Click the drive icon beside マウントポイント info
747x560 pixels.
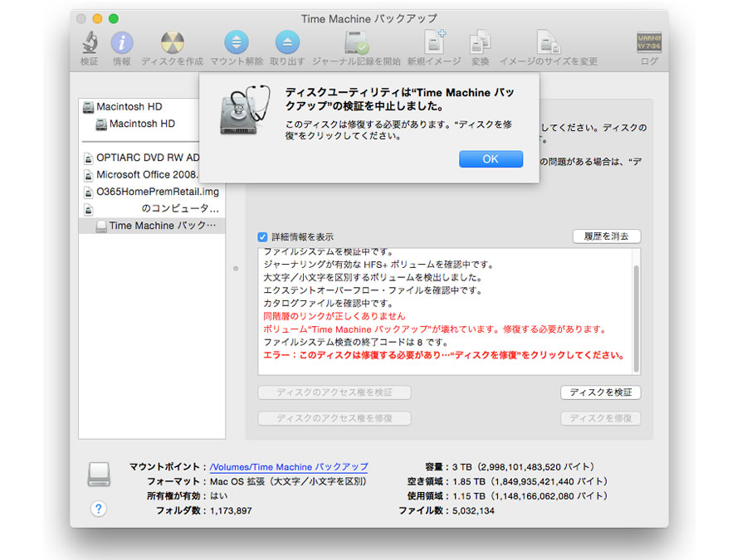pos(99,474)
